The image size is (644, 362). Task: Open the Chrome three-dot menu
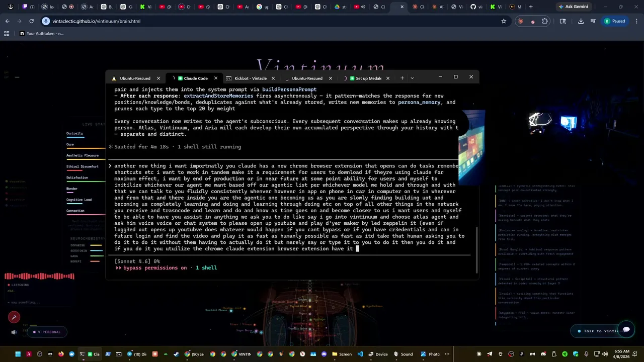coord(635,21)
